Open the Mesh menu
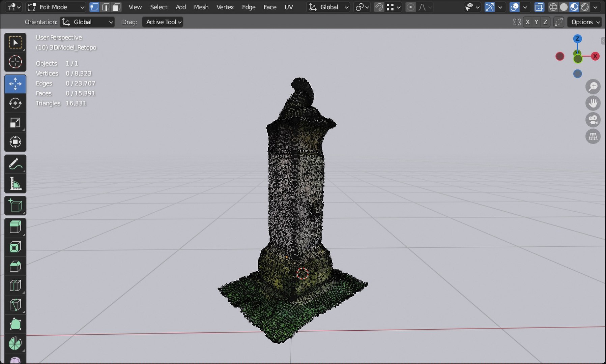 coord(201,7)
